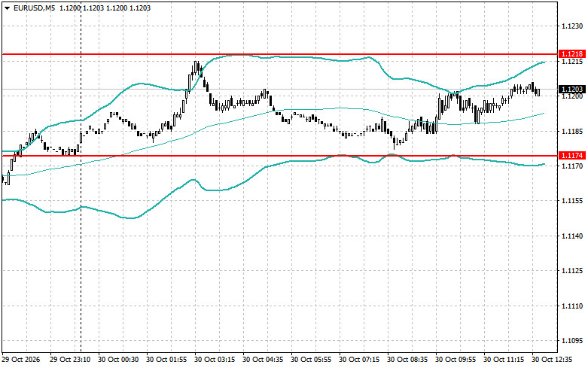Select the OHLC values 1.1200 1.1203 1.1200 1.1203
The height and width of the screenshot is (368, 588).
[x=104, y=8]
